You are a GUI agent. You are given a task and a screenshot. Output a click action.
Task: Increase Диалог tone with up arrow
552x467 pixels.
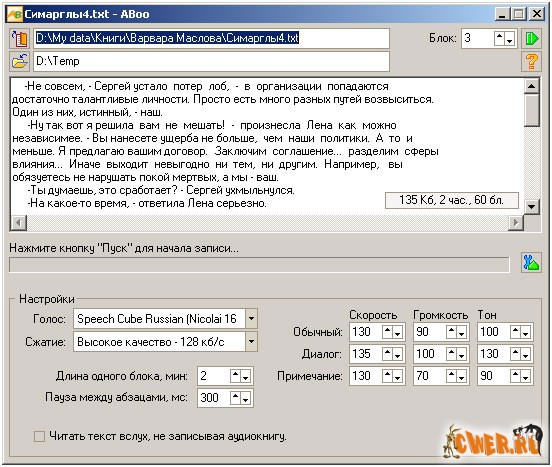[x=515, y=354]
